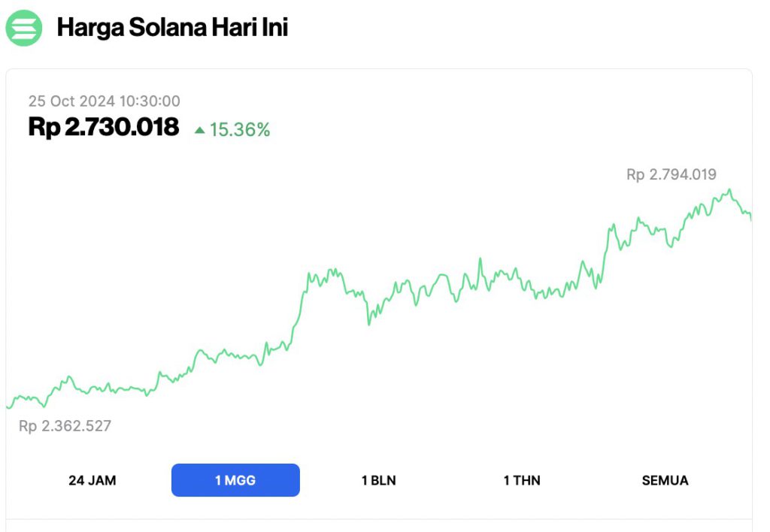770x532 pixels.
Task: Click the Solana logo icon
Action: tap(24, 28)
